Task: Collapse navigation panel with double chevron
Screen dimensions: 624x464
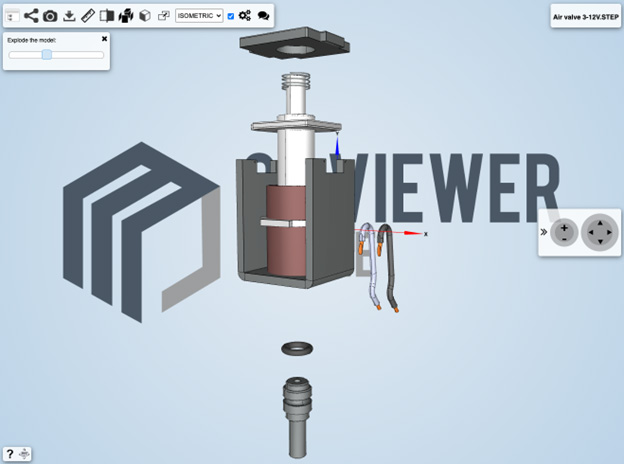Action: click(x=544, y=232)
